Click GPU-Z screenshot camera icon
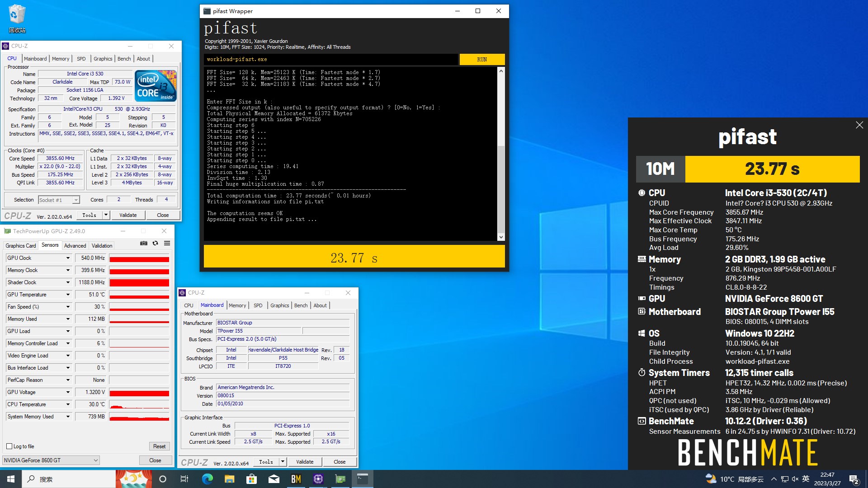The width and height of the screenshot is (868, 488). [x=144, y=243]
